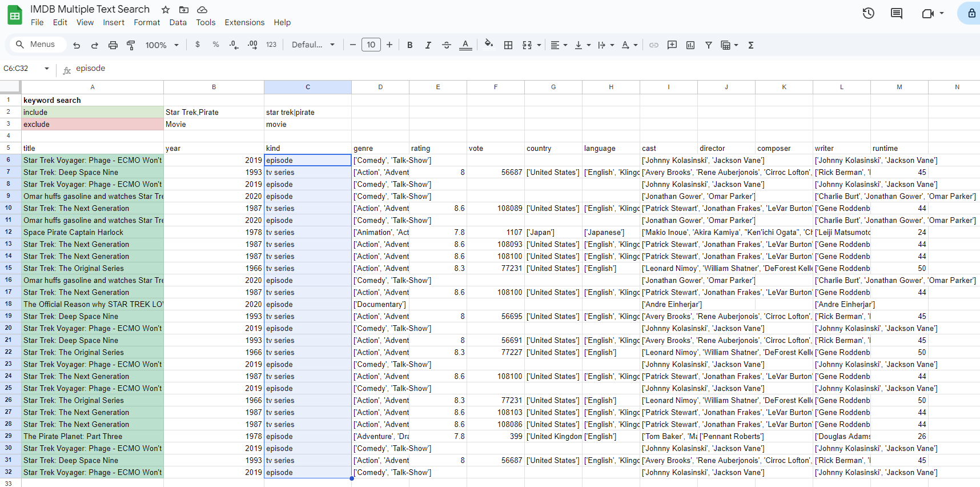Move document using folder icon
Image resolution: width=980 pixels, height=487 pixels.
click(184, 10)
